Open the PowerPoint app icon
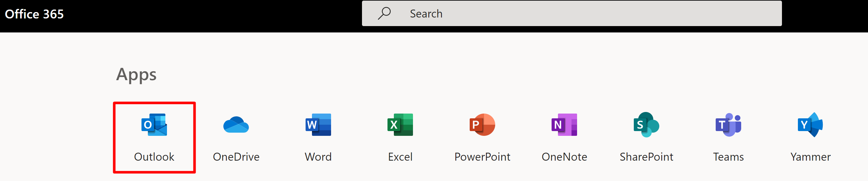868x181 pixels. click(x=482, y=124)
